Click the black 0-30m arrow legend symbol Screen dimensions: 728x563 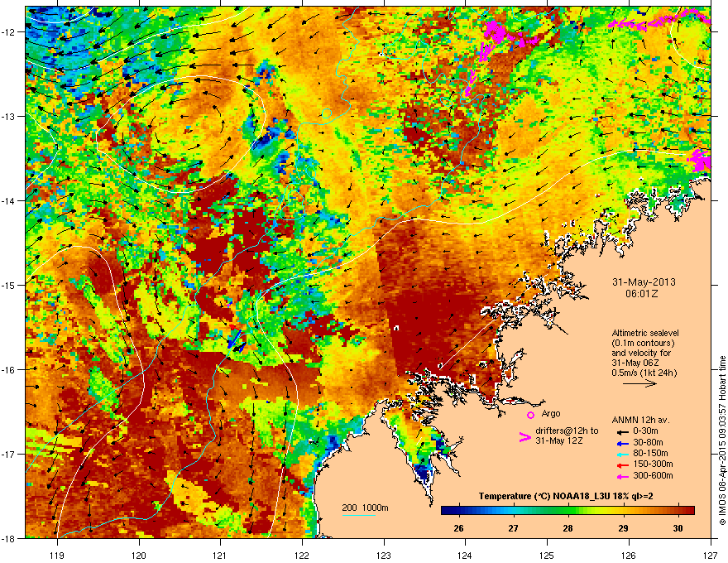(x=623, y=431)
